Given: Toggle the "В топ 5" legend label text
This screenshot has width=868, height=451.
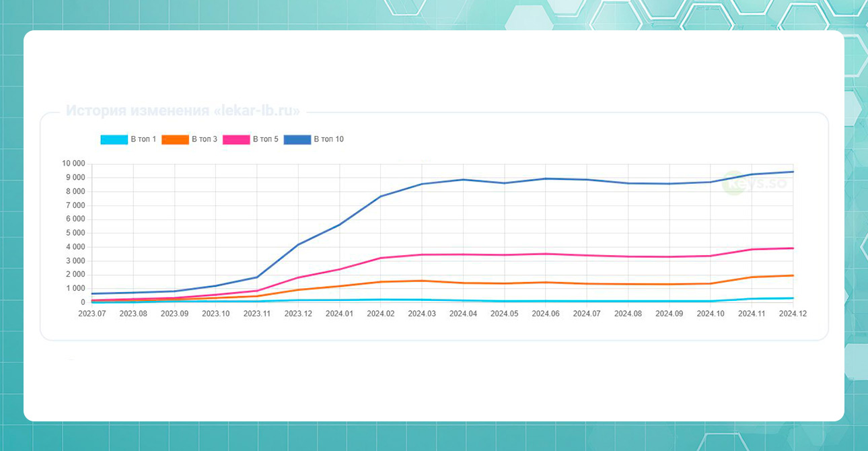Looking at the screenshot, I should 266,139.
